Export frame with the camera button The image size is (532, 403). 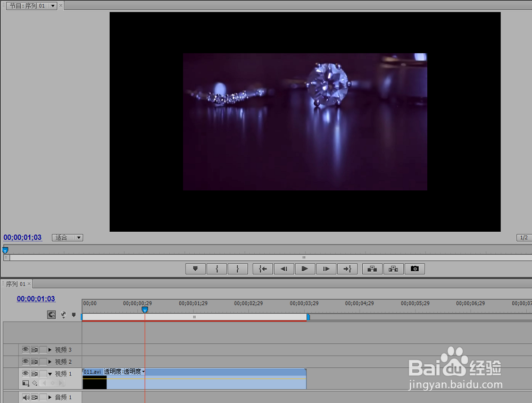tap(414, 269)
